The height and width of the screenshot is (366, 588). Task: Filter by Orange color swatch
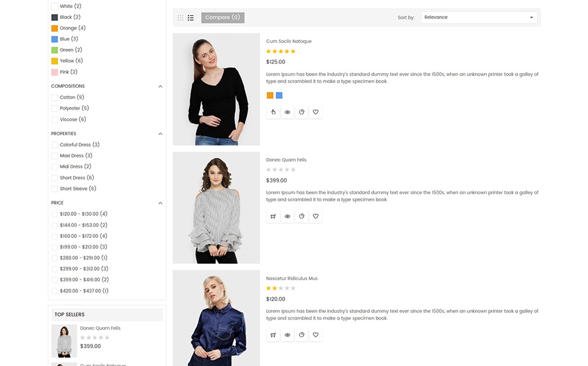[54, 28]
